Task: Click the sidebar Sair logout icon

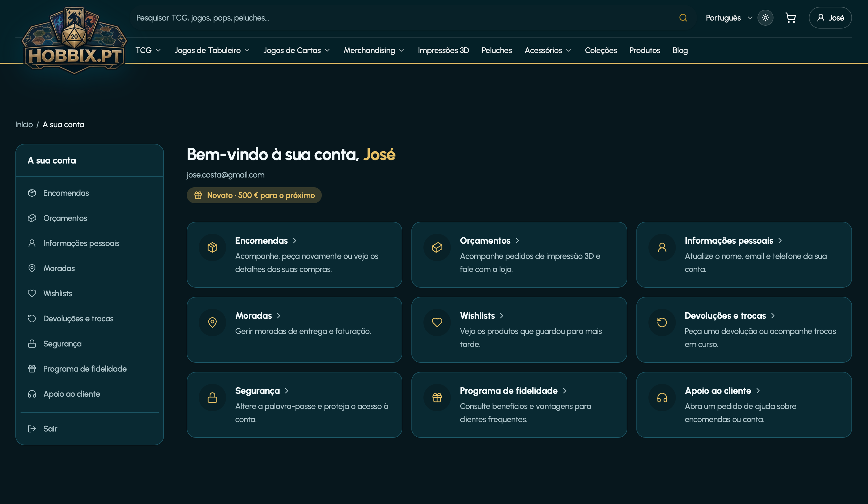Action: pyautogui.click(x=32, y=429)
